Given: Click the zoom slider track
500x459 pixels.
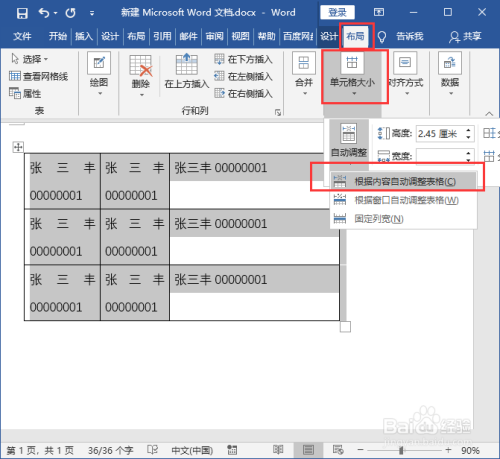Looking at the screenshot, I should 404,450.
